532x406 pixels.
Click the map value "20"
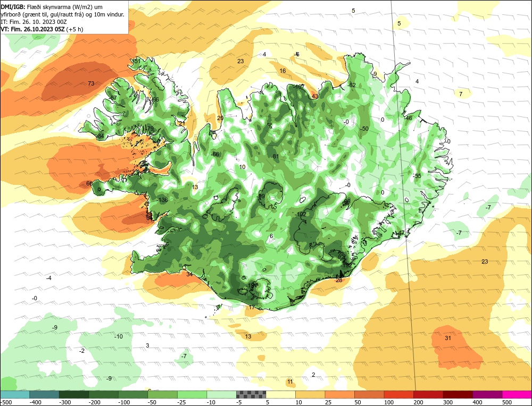tap(220, 119)
